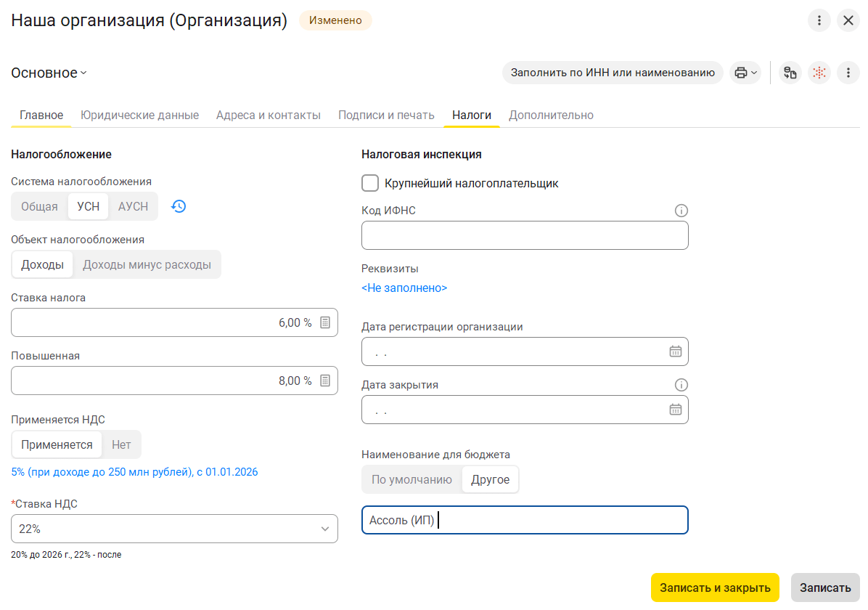Click the taxation system history clock icon
Screen dimensions: 868x610
[179, 206]
